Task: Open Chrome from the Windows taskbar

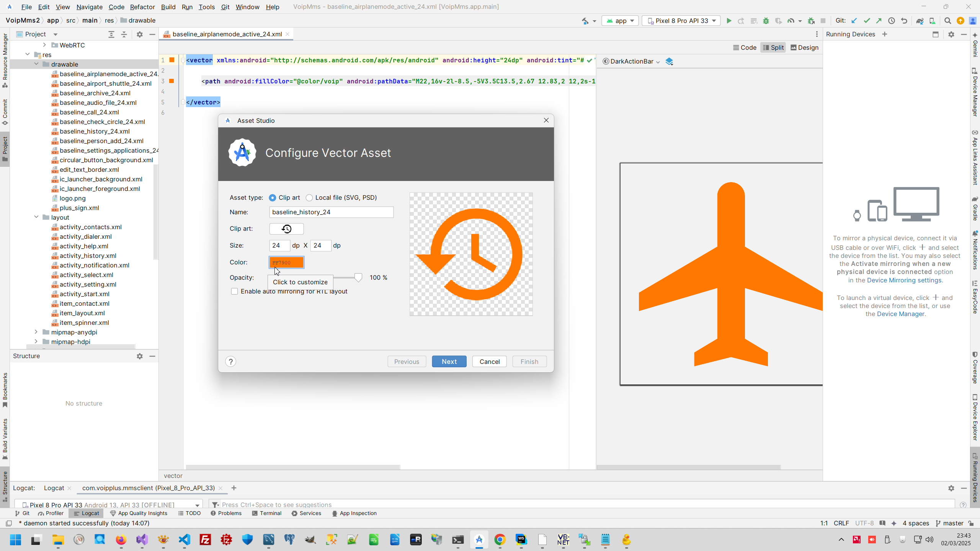Action: [500, 540]
